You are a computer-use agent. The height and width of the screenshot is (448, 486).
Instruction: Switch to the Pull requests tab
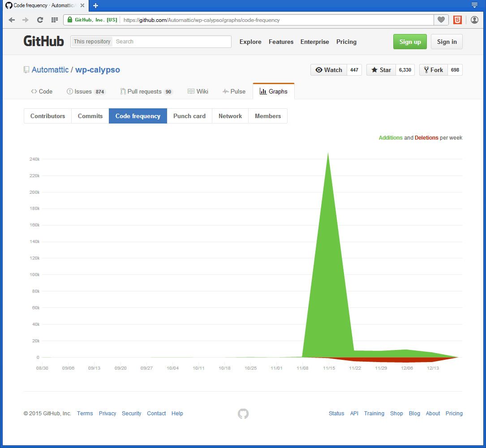146,91
